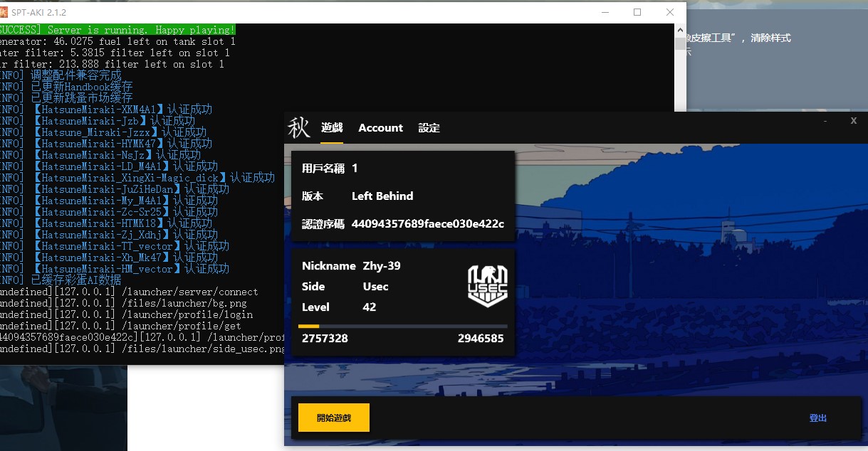The height and width of the screenshot is (451, 868).
Task: Click the HatsuneMiraki_XingXi-Magic_dick console line
Action: click(x=137, y=178)
